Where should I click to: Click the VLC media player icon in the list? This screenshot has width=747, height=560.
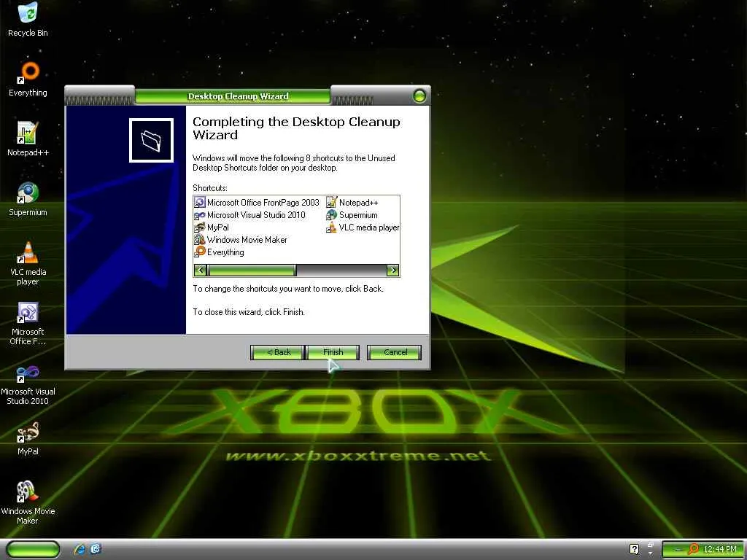pyautogui.click(x=332, y=227)
